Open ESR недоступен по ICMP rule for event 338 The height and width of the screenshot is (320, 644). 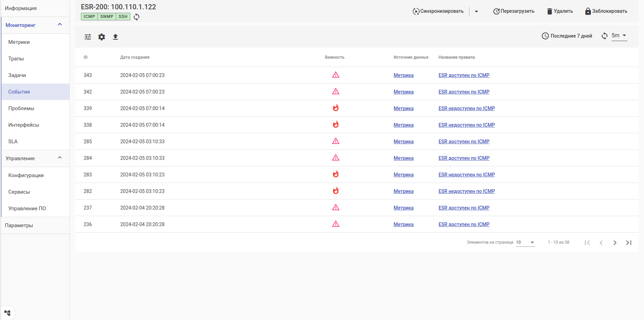[x=467, y=125]
